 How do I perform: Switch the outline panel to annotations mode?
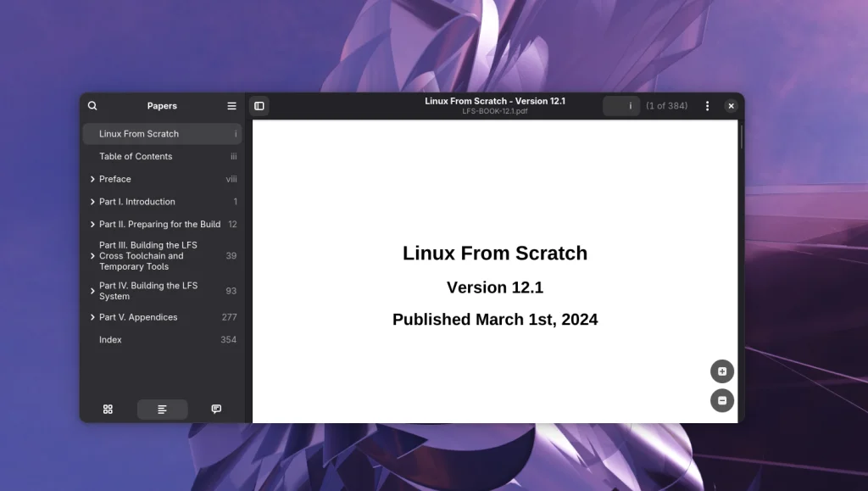pyautogui.click(x=216, y=409)
